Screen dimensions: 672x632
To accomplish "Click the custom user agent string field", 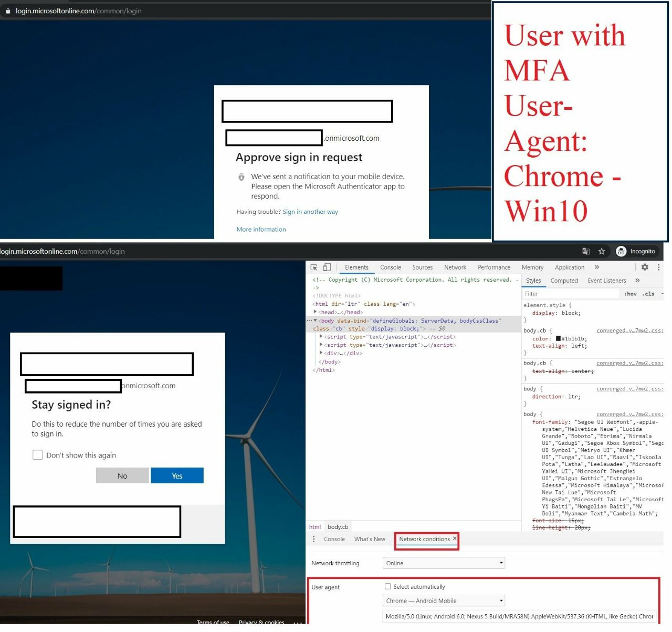I will point(519,617).
